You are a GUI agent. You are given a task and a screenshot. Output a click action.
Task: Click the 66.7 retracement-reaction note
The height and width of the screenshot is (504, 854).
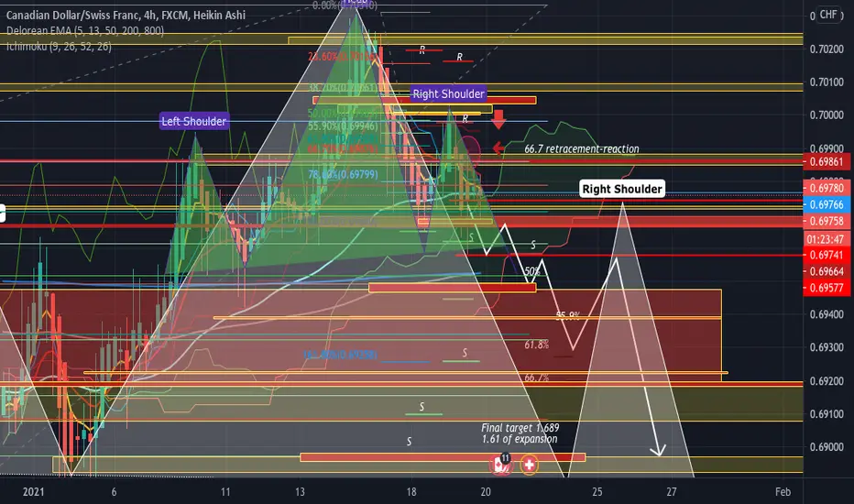(x=582, y=148)
